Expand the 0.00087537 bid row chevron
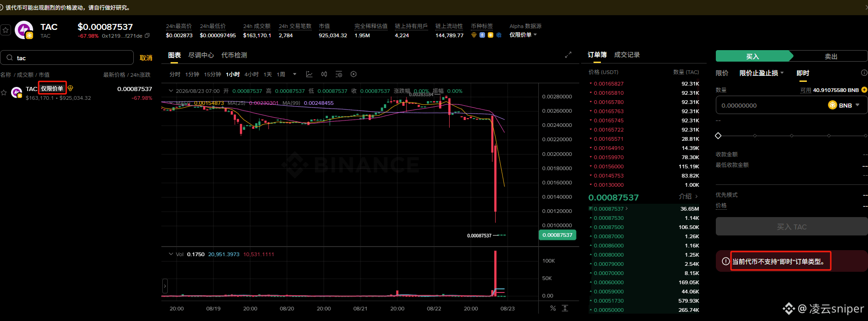The width and height of the screenshot is (868, 321). coord(627,208)
